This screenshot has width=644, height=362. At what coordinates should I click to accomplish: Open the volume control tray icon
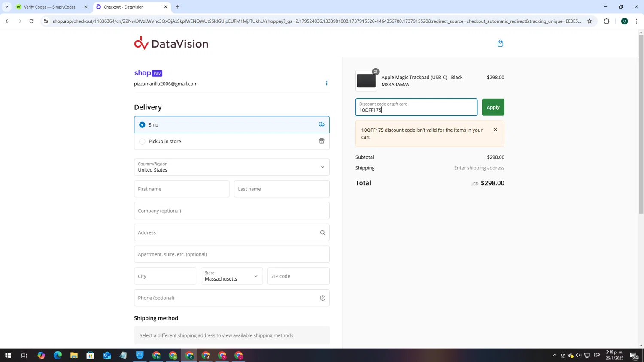pos(578,356)
